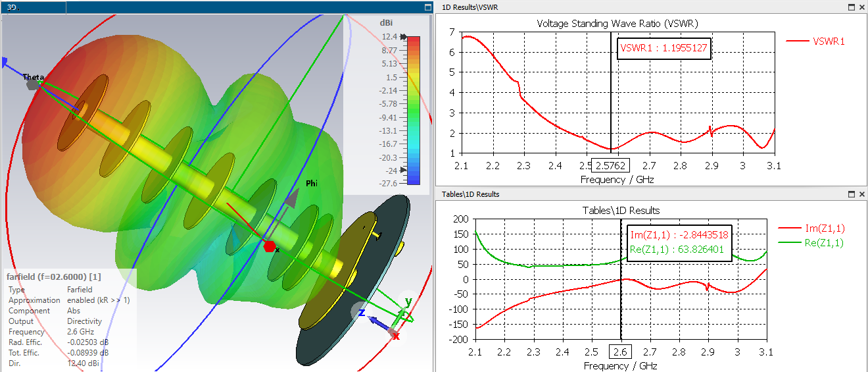Click the red hexagon origin marker
Viewport: 868px width, 372px height.
(x=269, y=247)
